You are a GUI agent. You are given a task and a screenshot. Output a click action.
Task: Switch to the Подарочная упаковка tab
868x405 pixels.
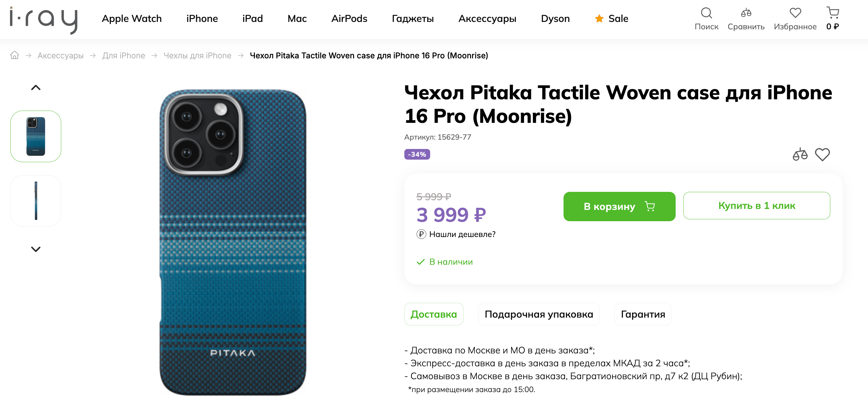tap(538, 314)
